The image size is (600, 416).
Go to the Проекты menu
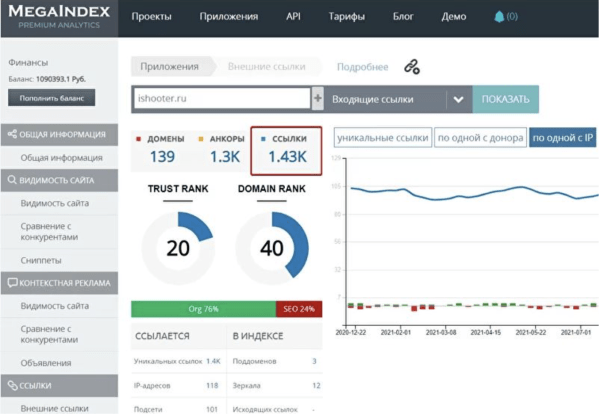pyautogui.click(x=151, y=17)
